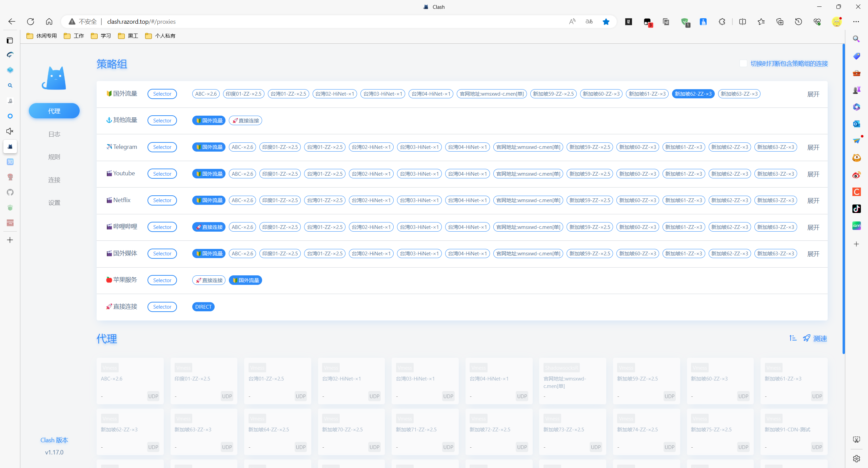Click the proxy sort order icon

coord(793,338)
